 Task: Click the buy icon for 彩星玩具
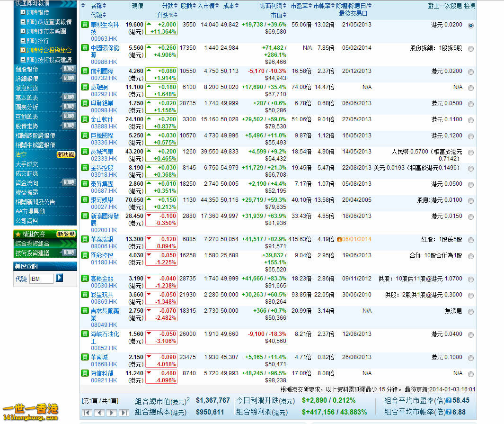(x=85, y=294)
